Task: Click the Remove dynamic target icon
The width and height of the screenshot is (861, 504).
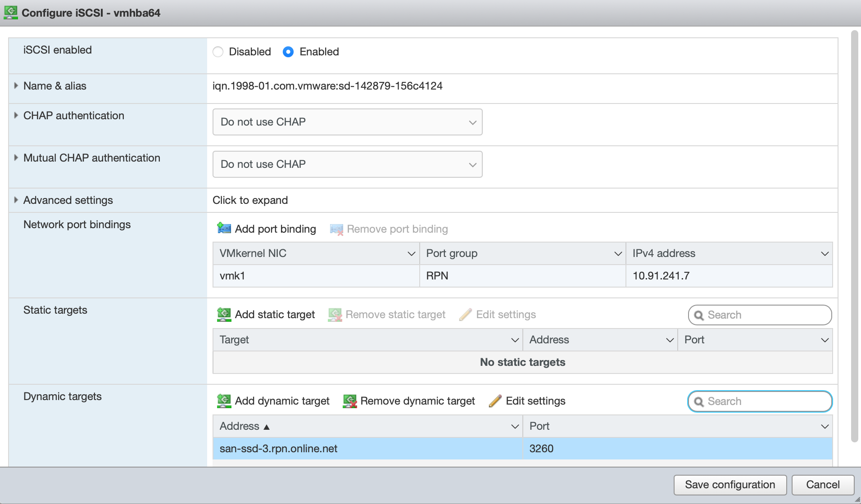Action: (x=350, y=400)
